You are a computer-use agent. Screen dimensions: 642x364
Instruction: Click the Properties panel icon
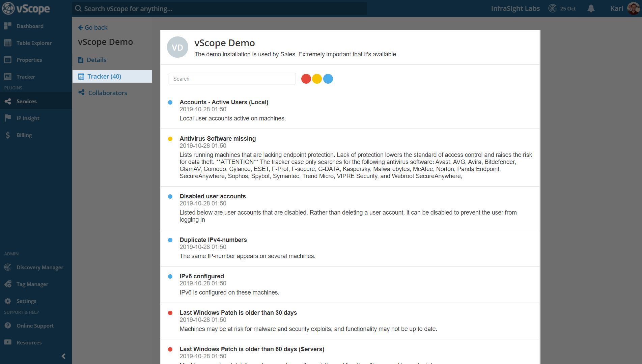tap(8, 60)
